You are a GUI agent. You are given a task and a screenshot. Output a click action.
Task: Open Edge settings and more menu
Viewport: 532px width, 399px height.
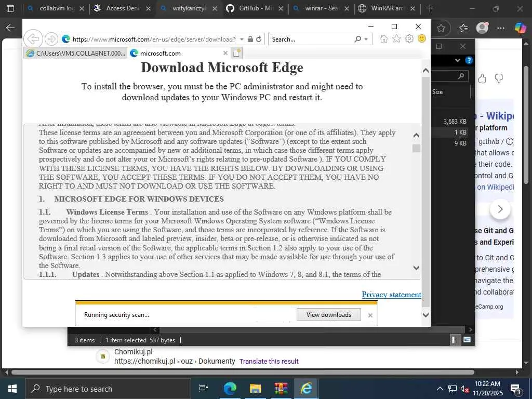click(500, 28)
